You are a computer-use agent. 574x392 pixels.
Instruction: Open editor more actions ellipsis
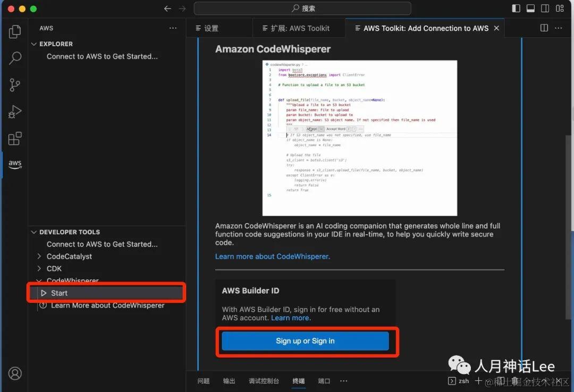558,28
